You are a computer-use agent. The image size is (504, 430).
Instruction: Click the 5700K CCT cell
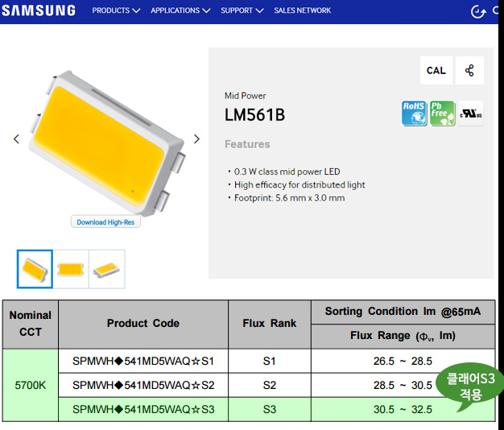pyautogui.click(x=31, y=385)
